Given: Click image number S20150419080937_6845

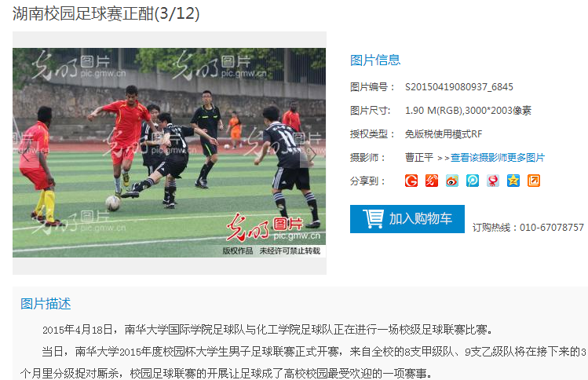Looking at the screenshot, I should 459,87.
